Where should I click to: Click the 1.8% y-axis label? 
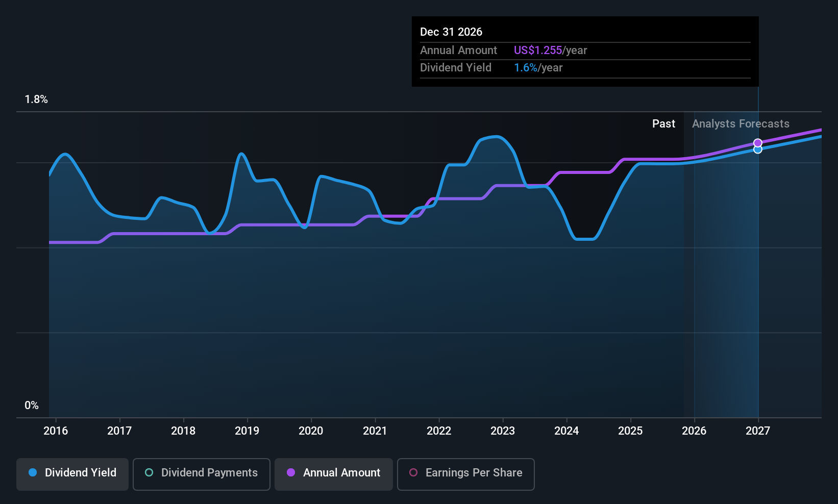click(36, 99)
